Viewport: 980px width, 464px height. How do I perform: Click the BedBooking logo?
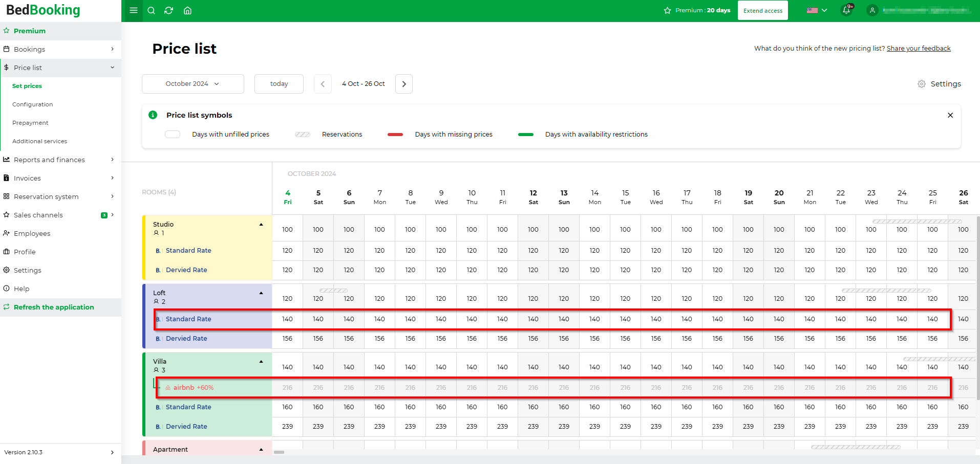click(x=43, y=10)
